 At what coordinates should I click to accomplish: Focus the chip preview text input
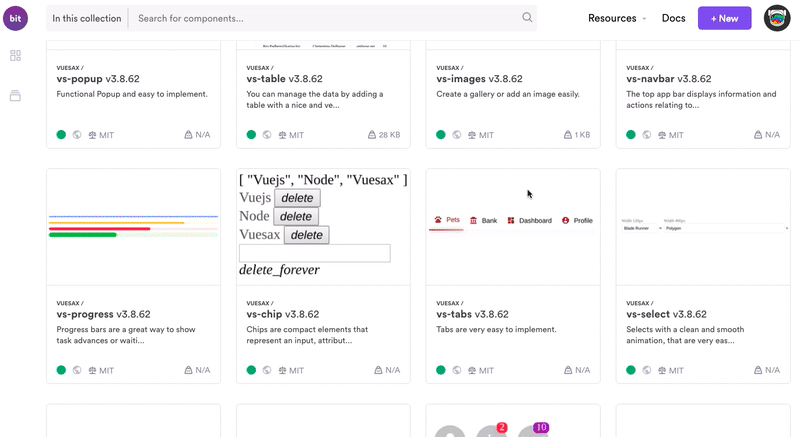pyautogui.click(x=315, y=253)
